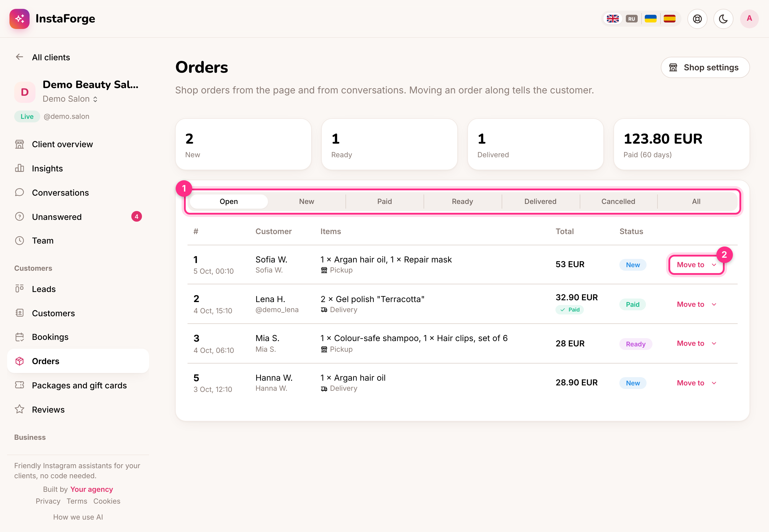
Task: Open Move to dropdown for Lena H.
Action: click(696, 304)
